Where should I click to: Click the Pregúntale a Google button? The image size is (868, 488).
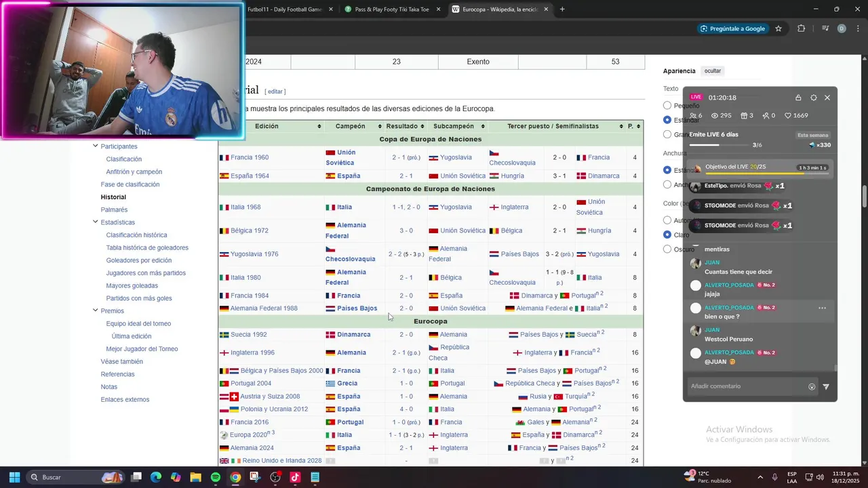(x=733, y=28)
